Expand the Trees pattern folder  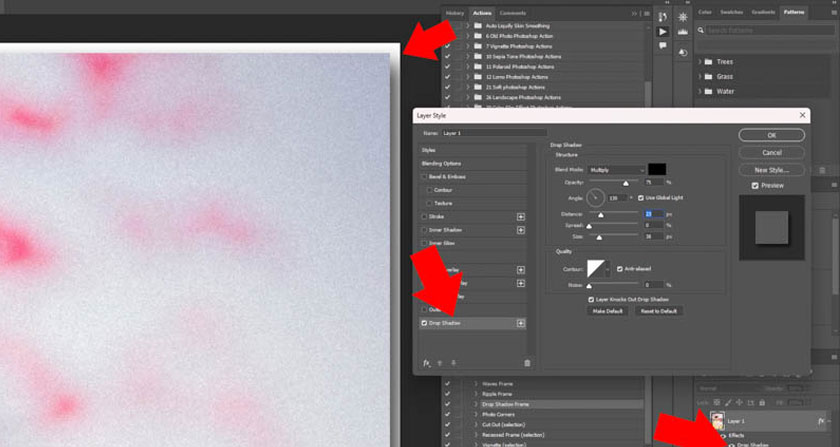point(700,62)
